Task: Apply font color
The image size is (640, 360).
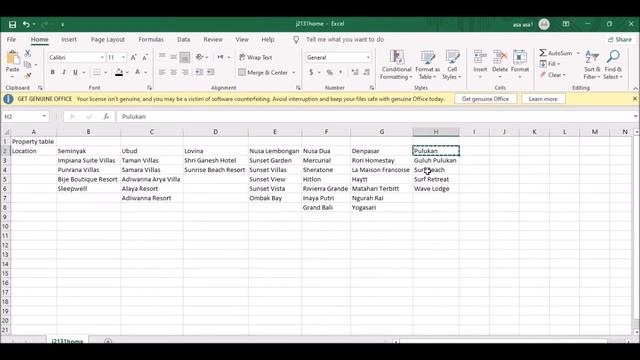Action: (138, 72)
